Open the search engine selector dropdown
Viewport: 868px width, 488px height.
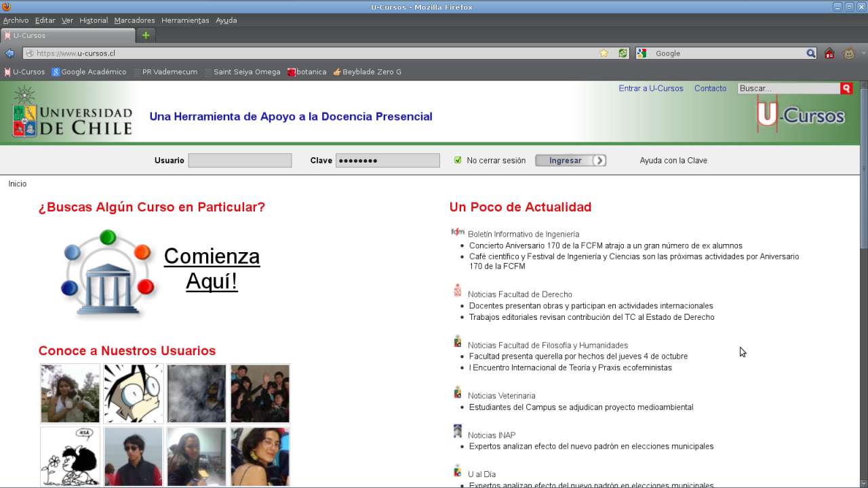click(x=642, y=53)
